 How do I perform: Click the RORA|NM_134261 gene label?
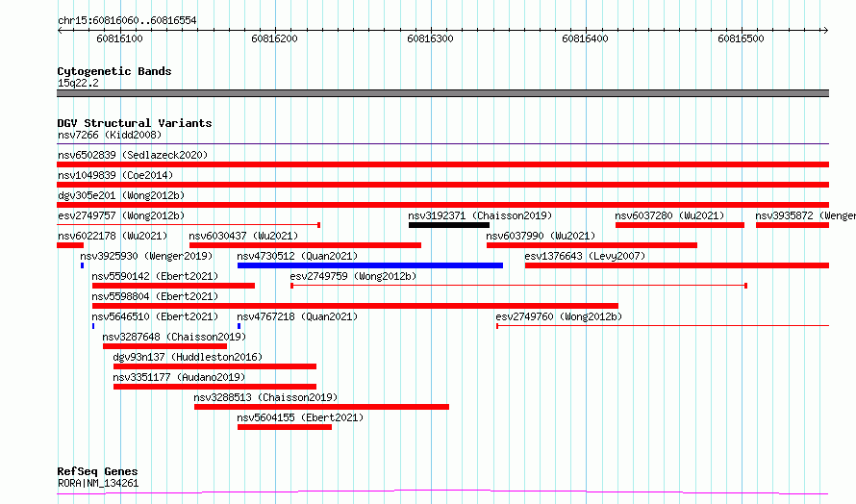98,483
